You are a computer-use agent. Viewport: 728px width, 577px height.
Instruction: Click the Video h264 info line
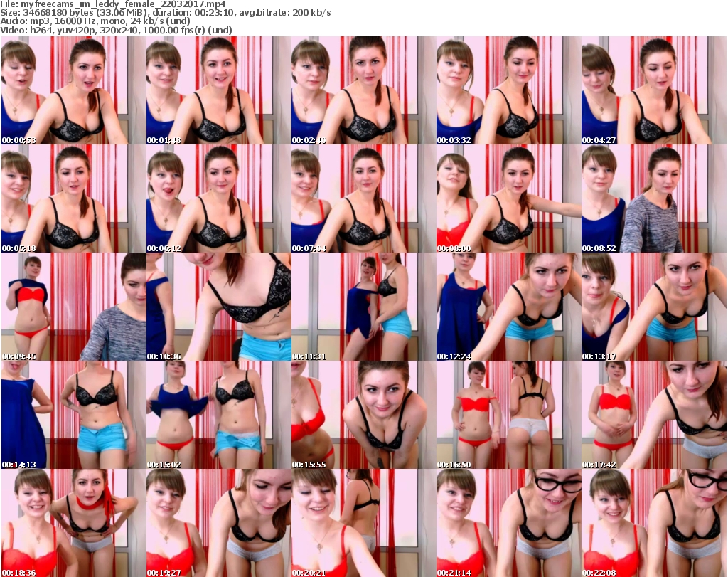[116, 30]
